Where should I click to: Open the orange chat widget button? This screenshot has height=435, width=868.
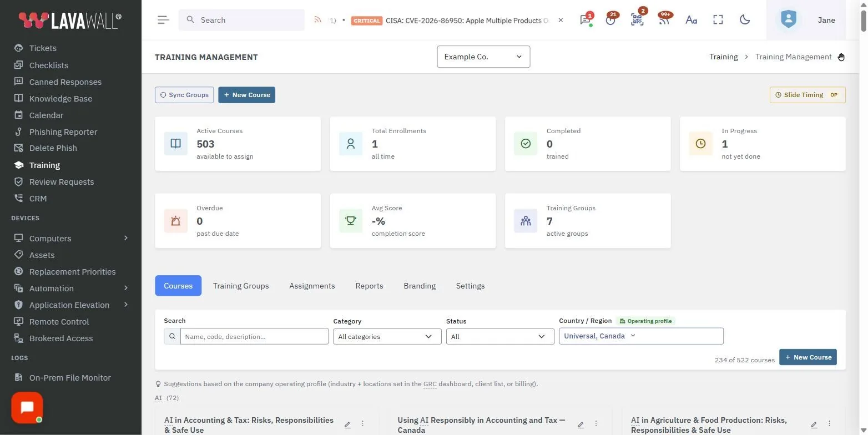pyautogui.click(x=27, y=408)
